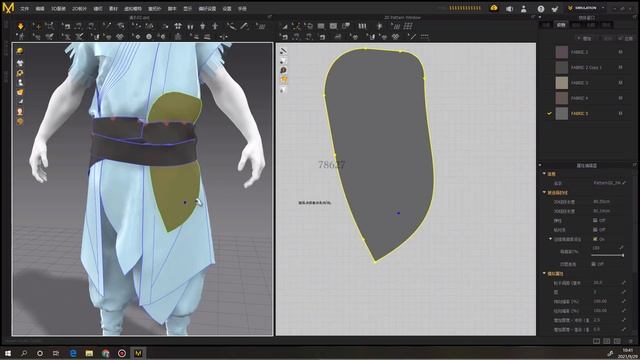Switch to the highlighted second fabric panel tab
This screenshot has height=360, width=640.
click(561, 25)
